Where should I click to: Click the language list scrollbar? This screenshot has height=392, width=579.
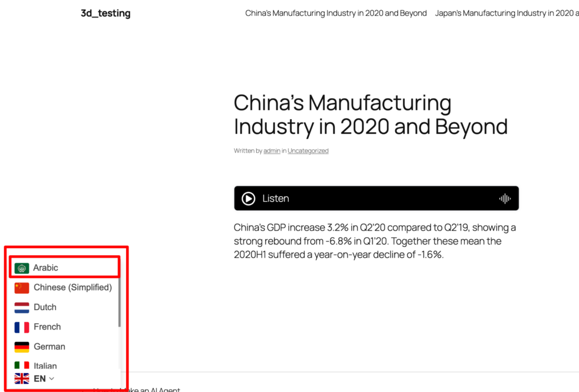click(x=119, y=302)
